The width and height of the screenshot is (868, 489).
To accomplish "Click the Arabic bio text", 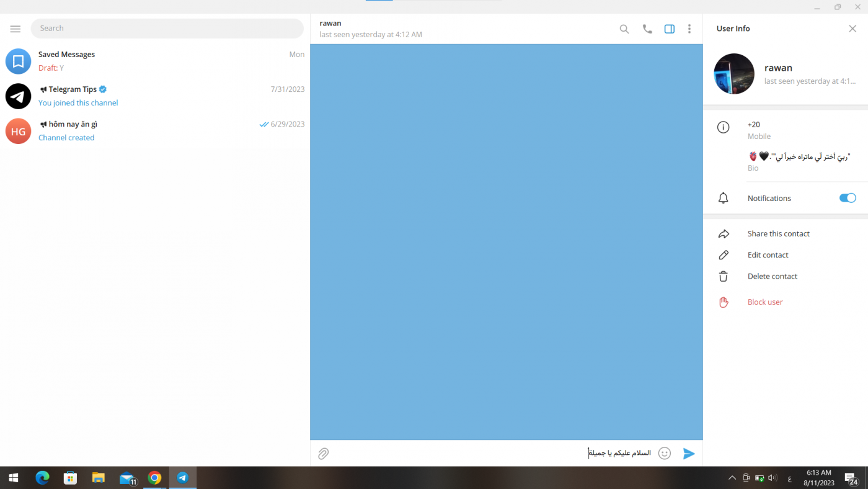I will pos(799,157).
